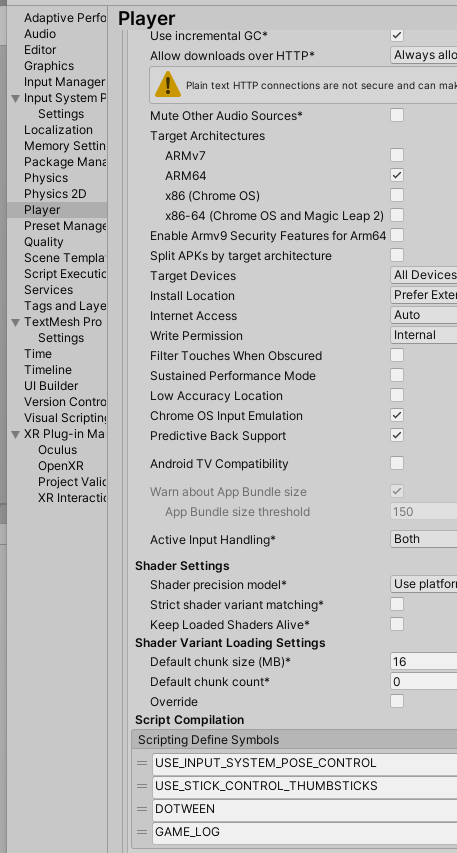Click the Default chunk size field

[x=424, y=662]
